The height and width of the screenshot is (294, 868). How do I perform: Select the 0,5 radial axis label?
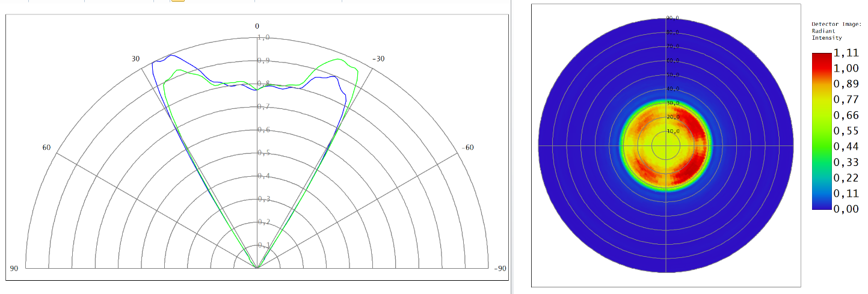[263, 153]
